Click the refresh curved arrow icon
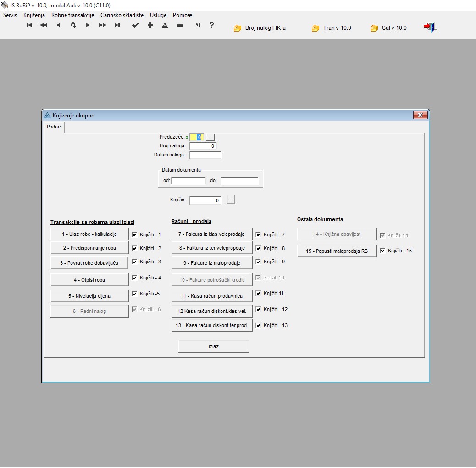 (73, 26)
